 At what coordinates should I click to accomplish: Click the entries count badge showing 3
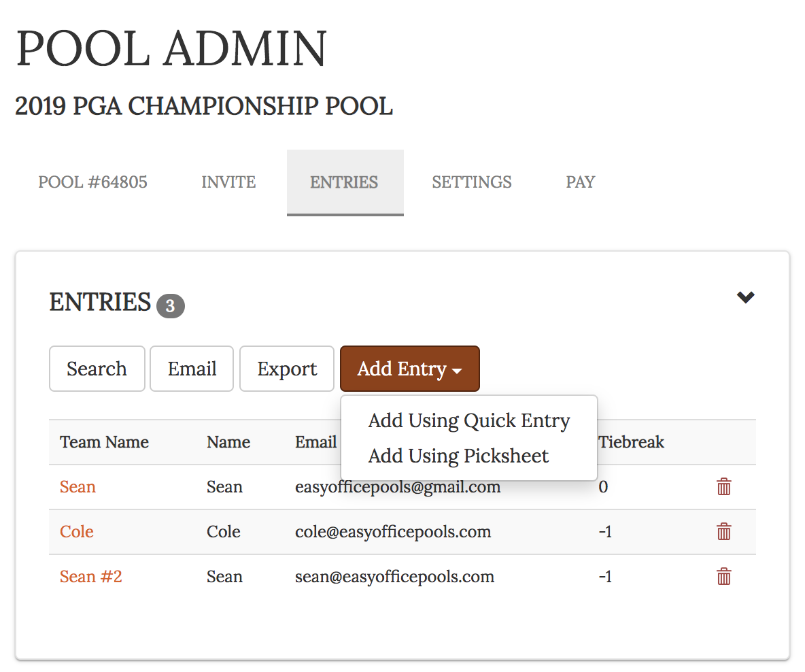coord(170,306)
